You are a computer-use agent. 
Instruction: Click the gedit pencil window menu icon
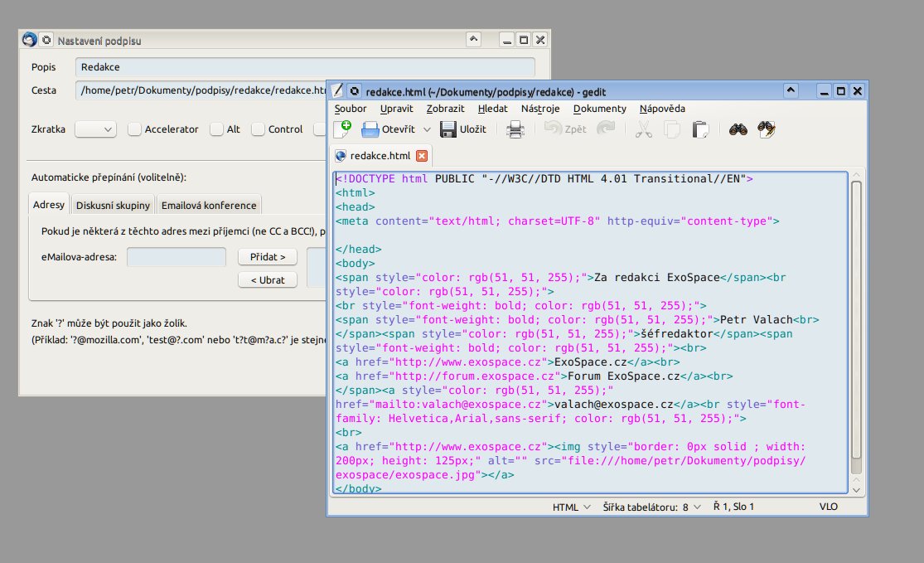[337, 90]
